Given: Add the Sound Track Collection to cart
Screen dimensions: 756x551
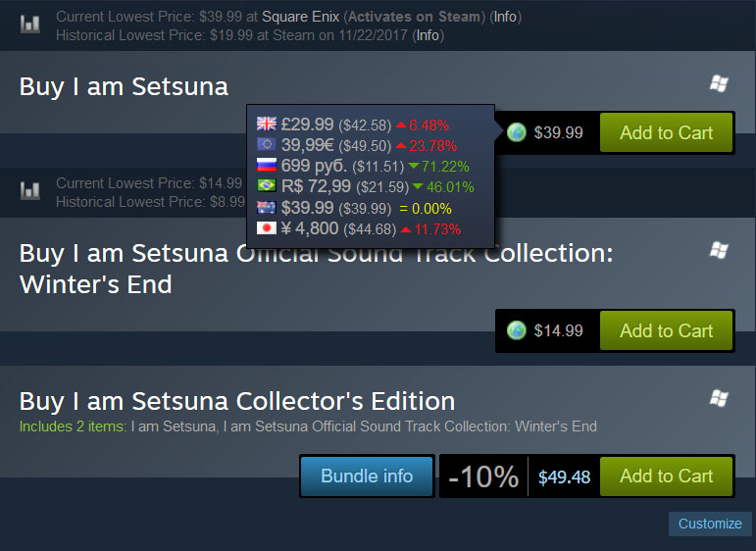Looking at the screenshot, I should tap(666, 330).
